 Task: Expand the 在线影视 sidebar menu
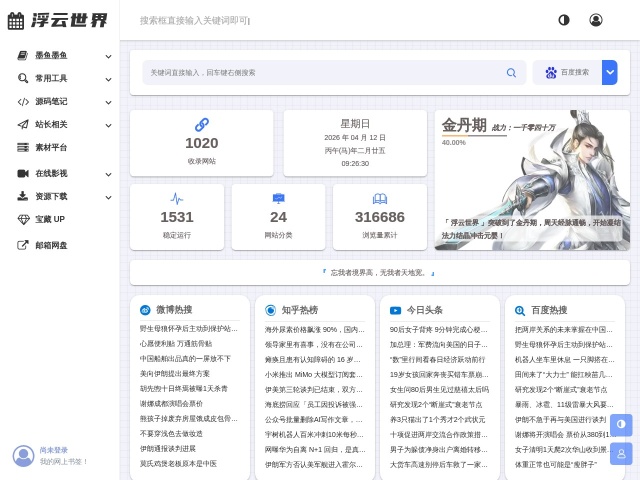[x=108, y=173]
